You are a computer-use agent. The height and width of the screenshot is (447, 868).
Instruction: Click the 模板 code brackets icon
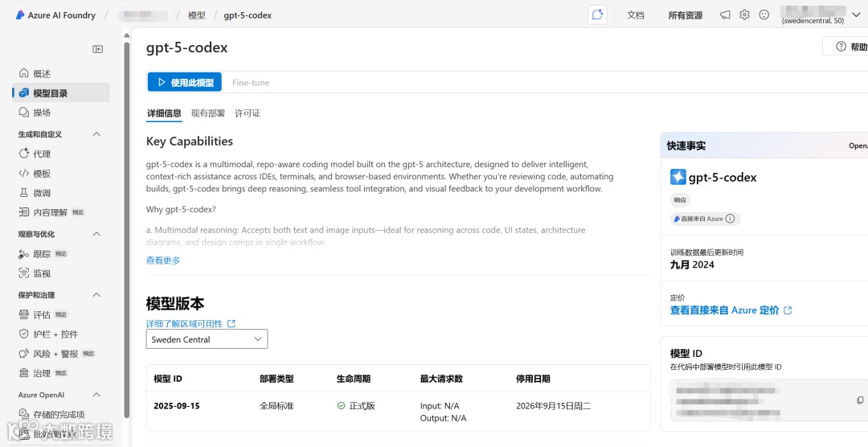click(24, 173)
